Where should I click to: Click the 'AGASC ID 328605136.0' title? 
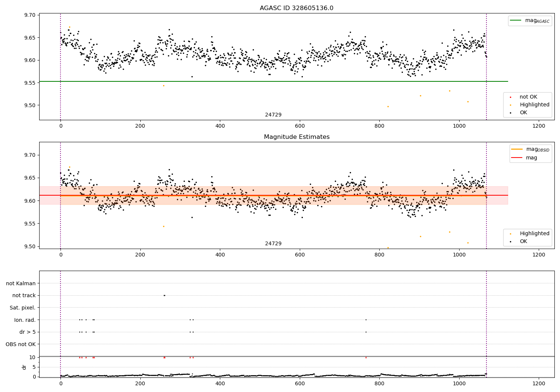click(x=297, y=8)
